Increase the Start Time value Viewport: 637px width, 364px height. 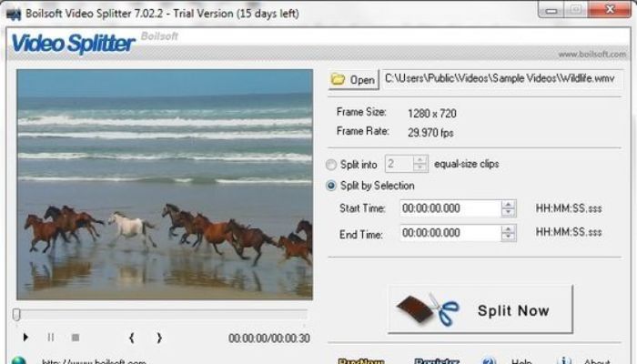pos(508,205)
